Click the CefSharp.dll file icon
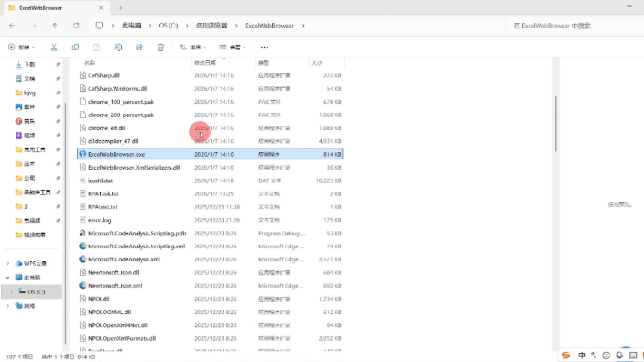 (x=82, y=75)
